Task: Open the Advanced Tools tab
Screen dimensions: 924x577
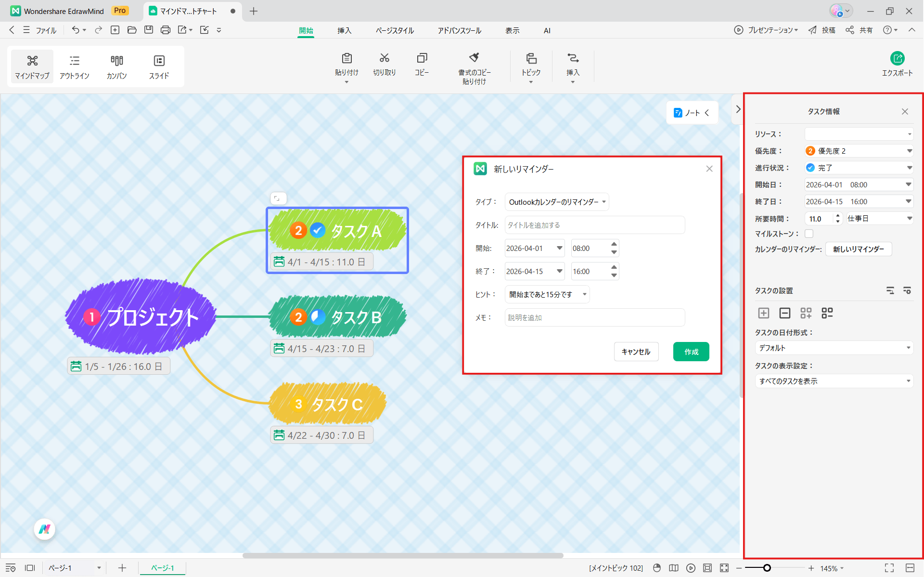Action: [x=459, y=30]
